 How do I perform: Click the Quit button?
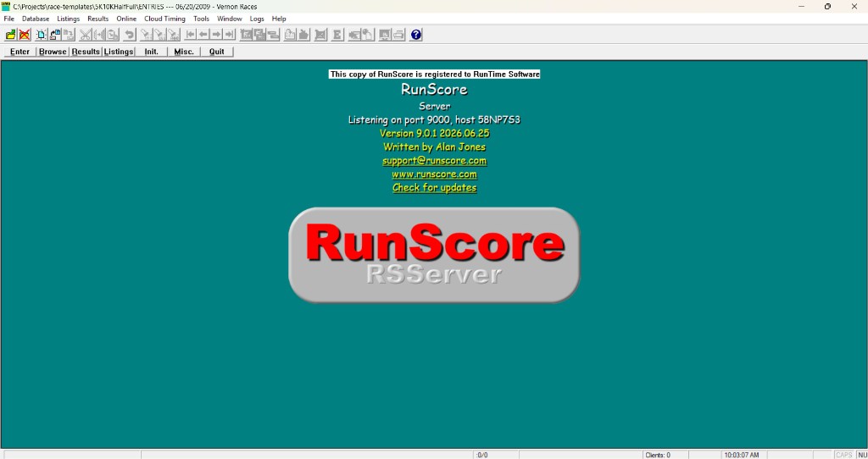pyautogui.click(x=217, y=52)
